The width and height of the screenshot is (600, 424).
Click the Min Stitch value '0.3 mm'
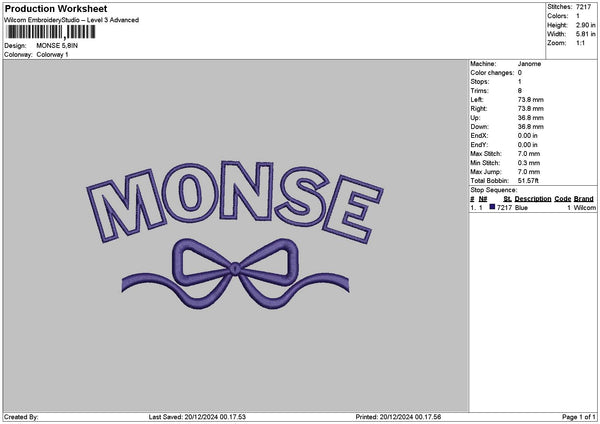click(x=529, y=163)
